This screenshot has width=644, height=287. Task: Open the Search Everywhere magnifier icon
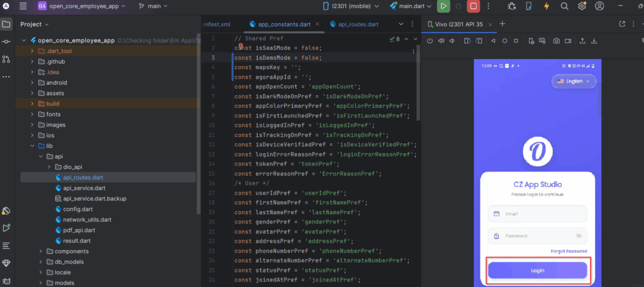coord(564,6)
